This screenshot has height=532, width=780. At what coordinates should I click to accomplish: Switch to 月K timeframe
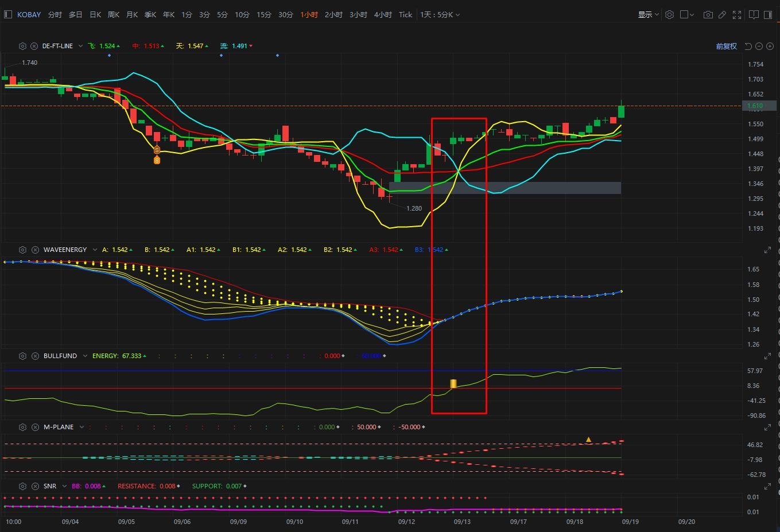pos(132,14)
